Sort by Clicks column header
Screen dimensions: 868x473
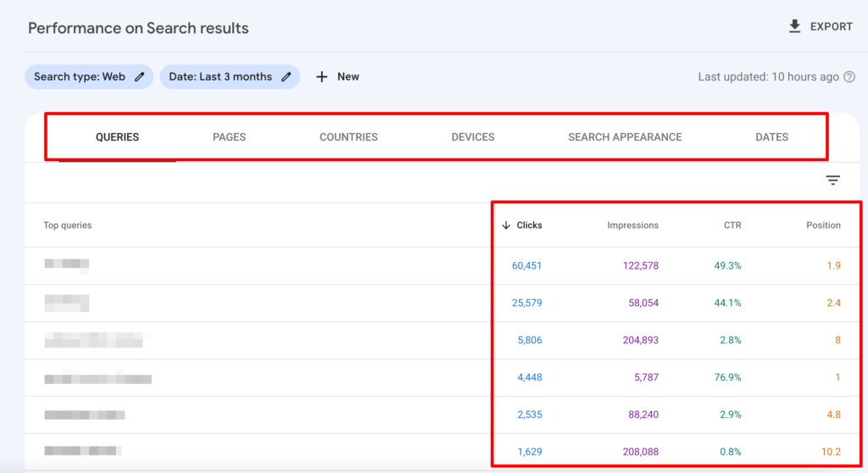529,225
